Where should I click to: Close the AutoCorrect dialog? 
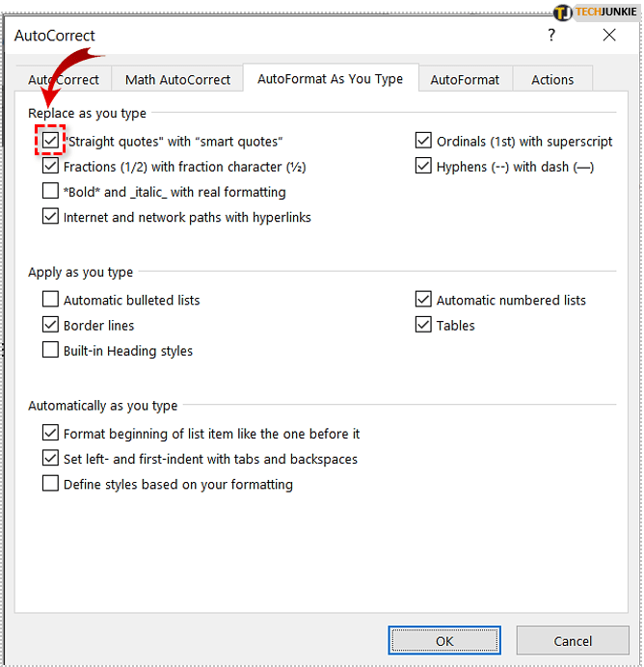tap(608, 36)
